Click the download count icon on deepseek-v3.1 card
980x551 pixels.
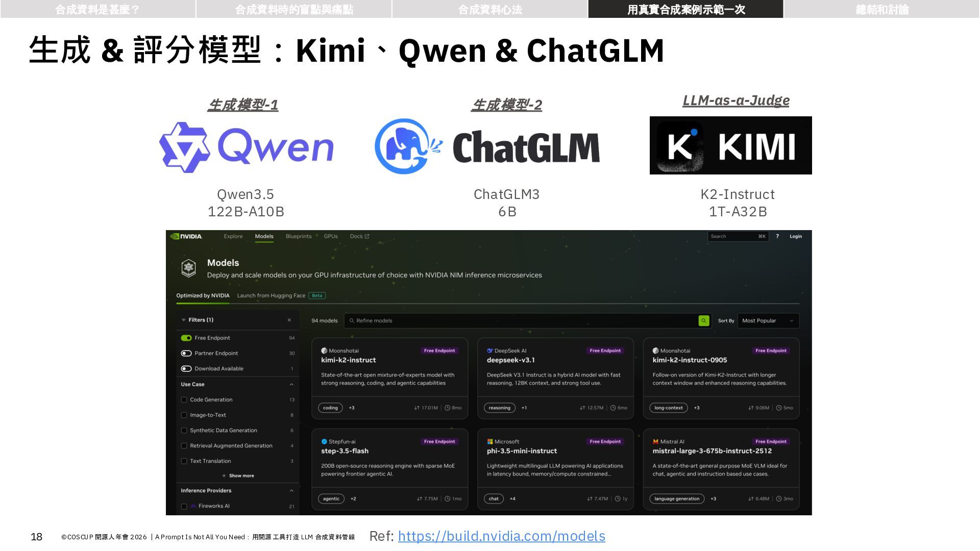582,408
